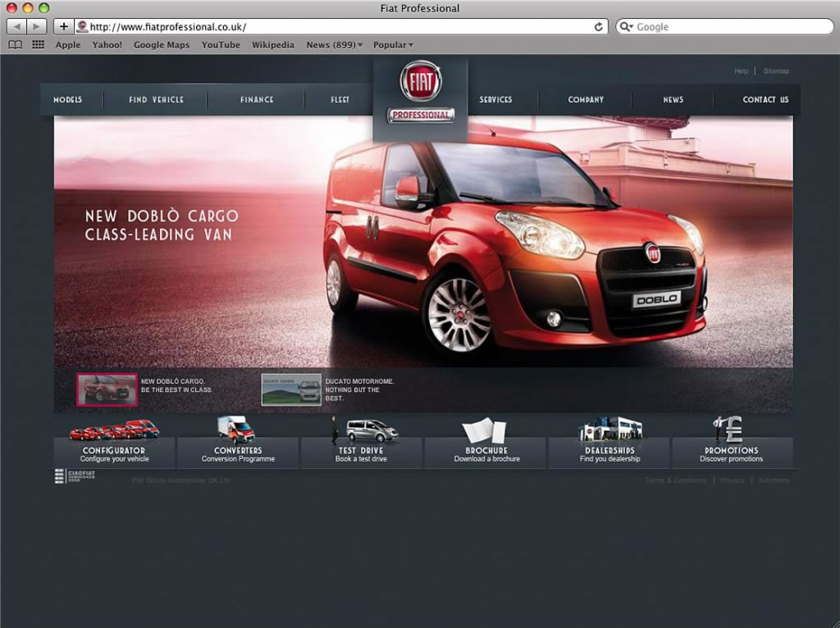Image resolution: width=840 pixels, height=628 pixels.
Task: Open the Apple bookmark
Action: tap(68, 45)
